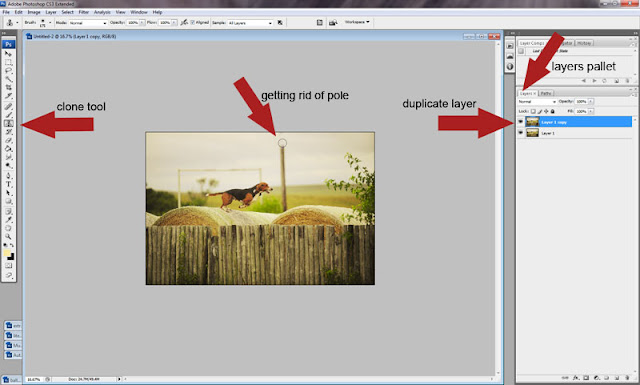The width and height of the screenshot is (640, 385).
Task: Toggle lock all for the layer
Action: [553, 111]
